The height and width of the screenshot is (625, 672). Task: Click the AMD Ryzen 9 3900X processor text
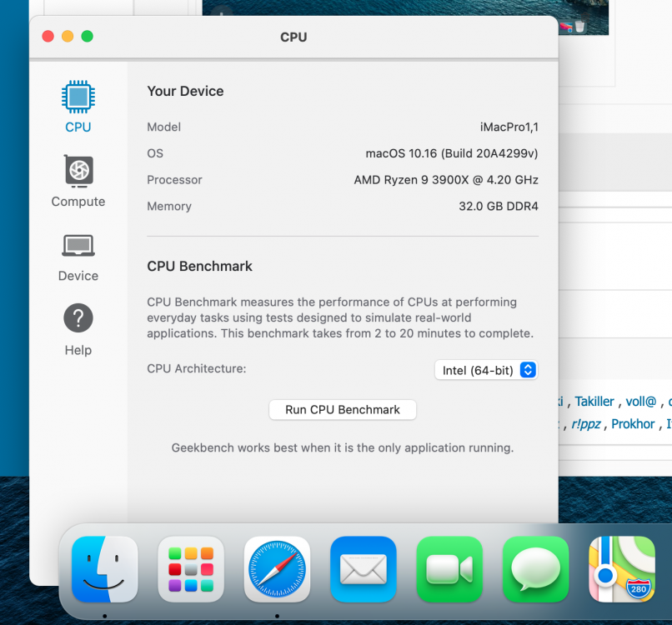446,180
